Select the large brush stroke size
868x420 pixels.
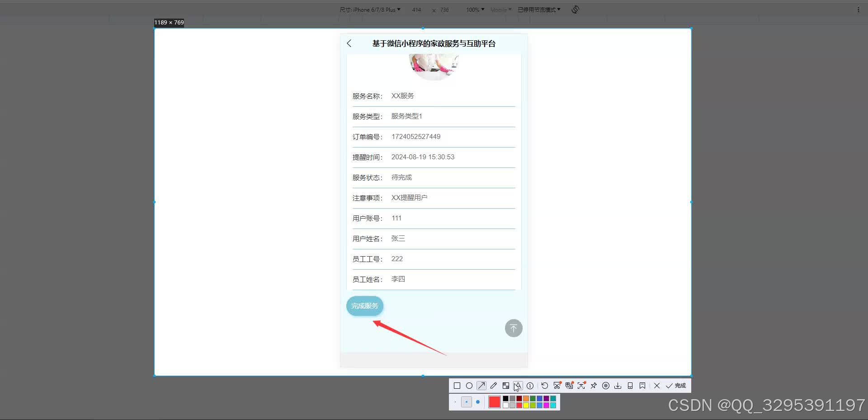[x=478, y=402]
